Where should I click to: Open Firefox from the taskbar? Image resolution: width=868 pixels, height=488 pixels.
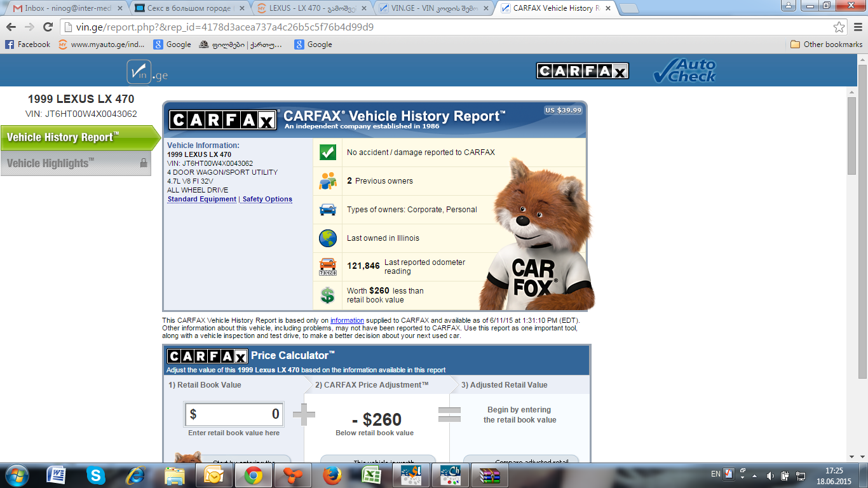pos(332,475)
